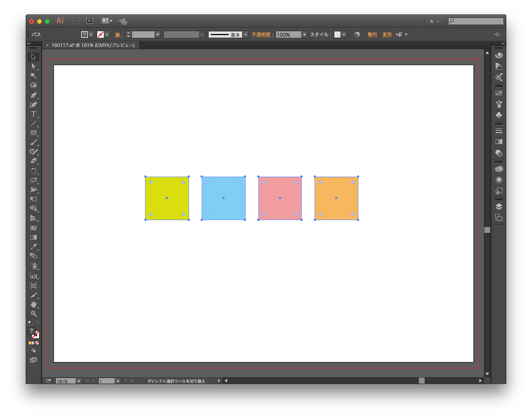Open 変形 (transform) panel link
Viewport: 532px width, 419px height.
click(x=387, y=34)
